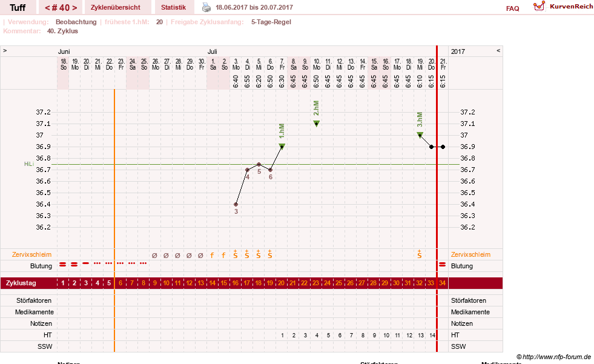This screenshot has height=364, width=594.
Task: Click the date range '18.06.2017 bis 20.07.2017'
Action: [254, 7]
